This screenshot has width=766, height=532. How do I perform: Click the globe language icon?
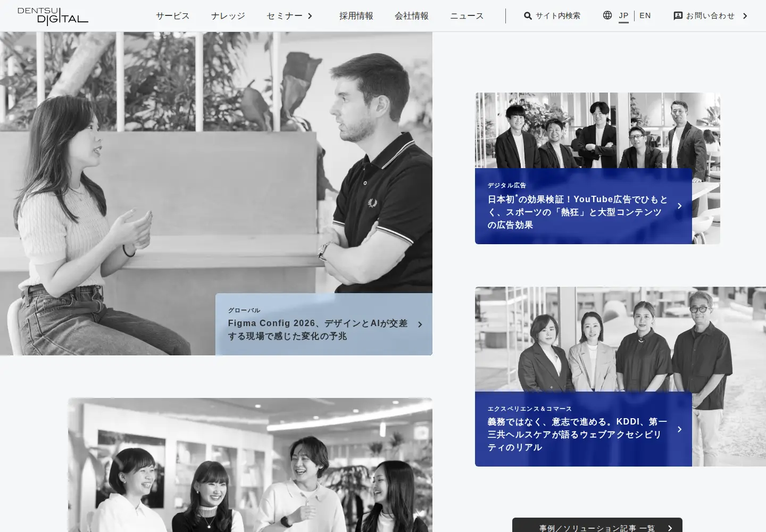[x=607, y=15]
